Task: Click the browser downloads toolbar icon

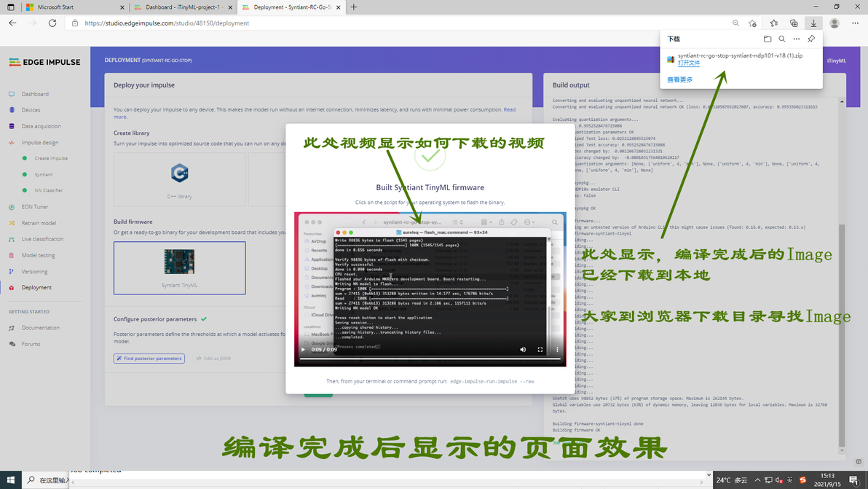Action: pyautogui.click(x=814, y=23)
